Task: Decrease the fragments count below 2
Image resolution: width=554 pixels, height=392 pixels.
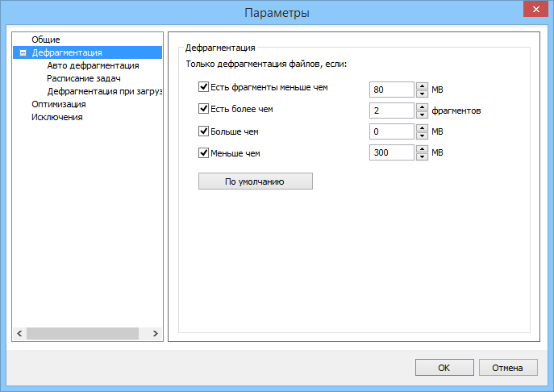Action: tap(422, 115)
